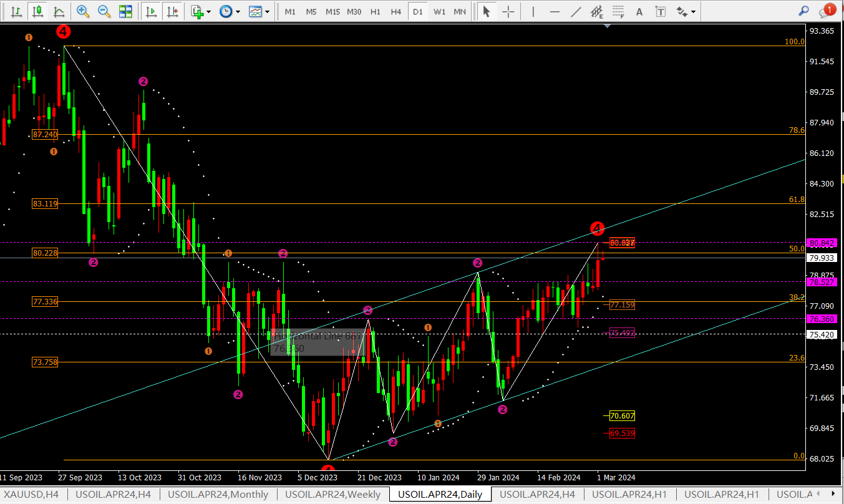
Task: Select the cursor arrow tool
Action: [x=487, y=11]
